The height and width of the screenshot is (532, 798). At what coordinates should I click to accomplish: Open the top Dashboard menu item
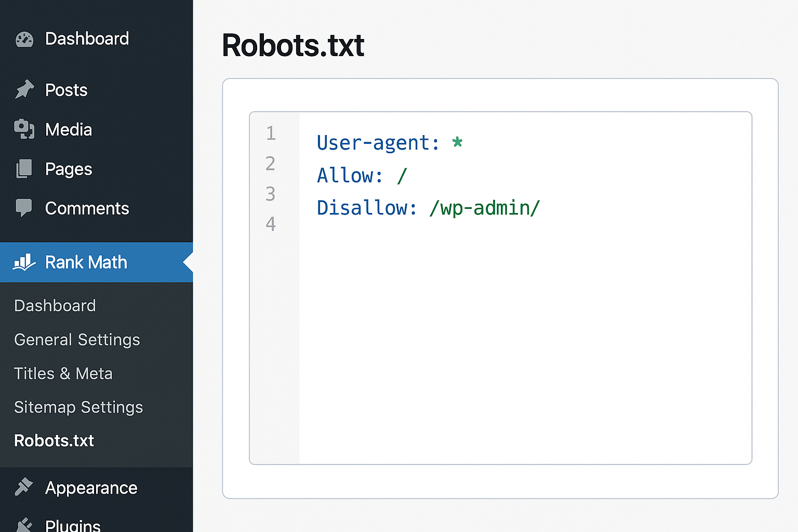(x=87, y=38)
